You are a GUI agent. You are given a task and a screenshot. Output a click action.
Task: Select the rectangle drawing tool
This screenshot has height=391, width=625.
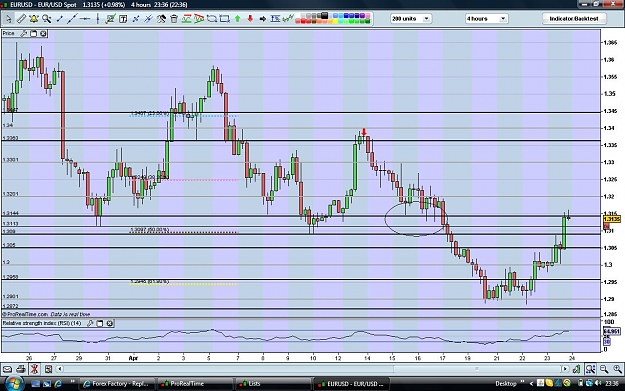224,19
